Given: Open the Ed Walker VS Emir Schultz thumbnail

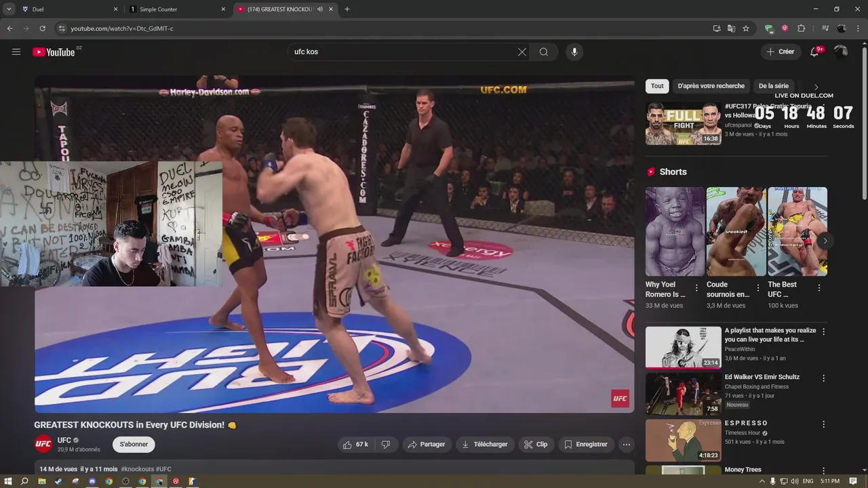Looking at the screenshot, I should coord(683,393).
